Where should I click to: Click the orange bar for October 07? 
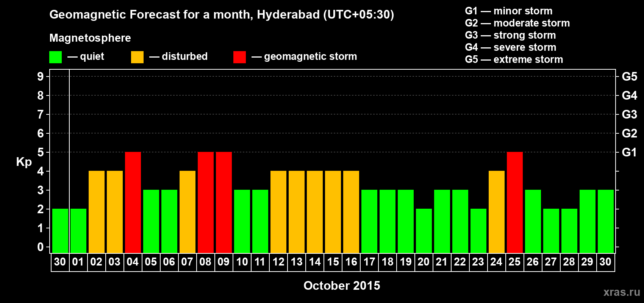[x=188, y=212]
